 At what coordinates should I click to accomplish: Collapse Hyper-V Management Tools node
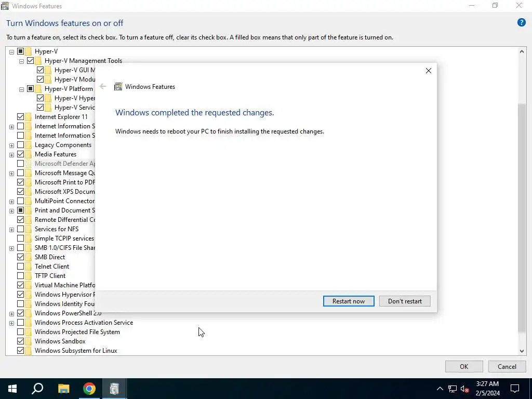21,61
